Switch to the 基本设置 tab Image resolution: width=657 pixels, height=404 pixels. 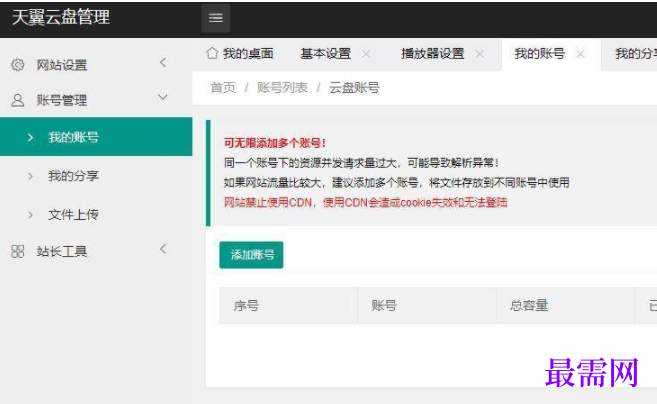326,54
